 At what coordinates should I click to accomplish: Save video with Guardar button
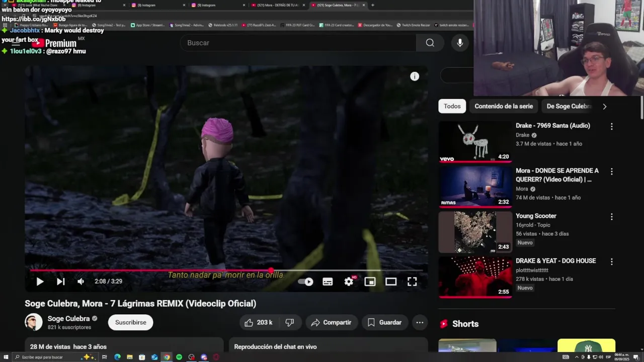pyautogui.click(x=385, y=322)
